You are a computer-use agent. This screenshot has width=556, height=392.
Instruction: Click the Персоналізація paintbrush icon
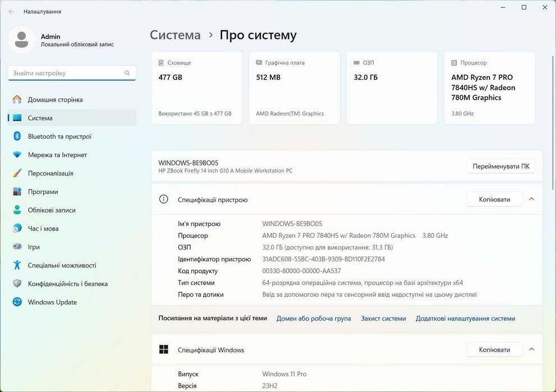coord(17,173)
